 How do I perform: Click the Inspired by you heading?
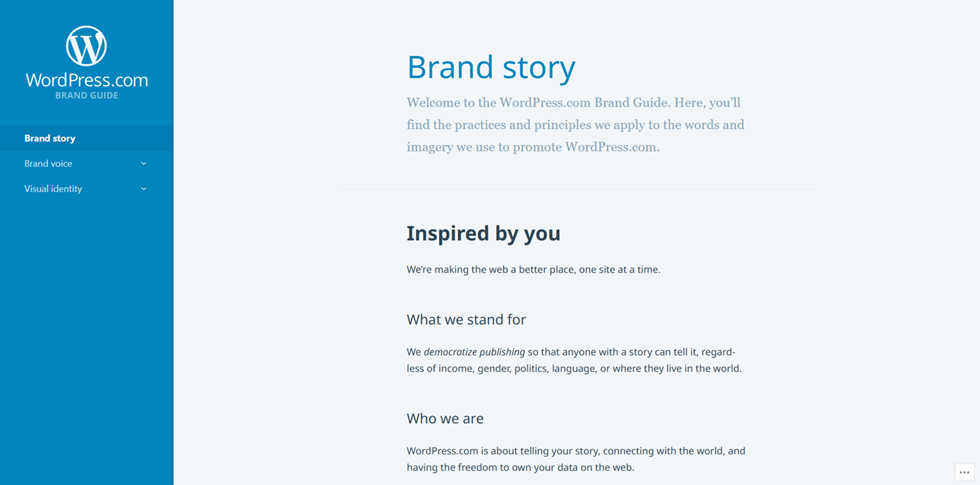pos(483,233)
